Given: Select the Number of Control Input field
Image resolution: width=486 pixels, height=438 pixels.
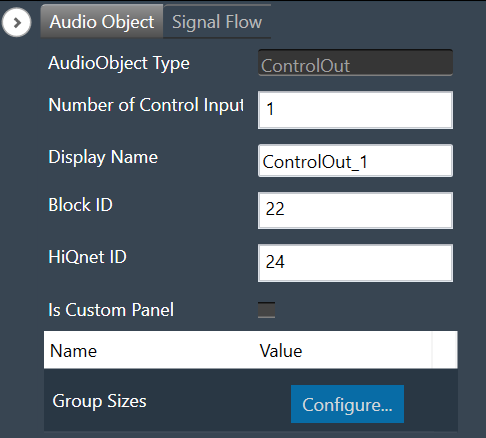Looking at the screenshot, I should point(355,110).
